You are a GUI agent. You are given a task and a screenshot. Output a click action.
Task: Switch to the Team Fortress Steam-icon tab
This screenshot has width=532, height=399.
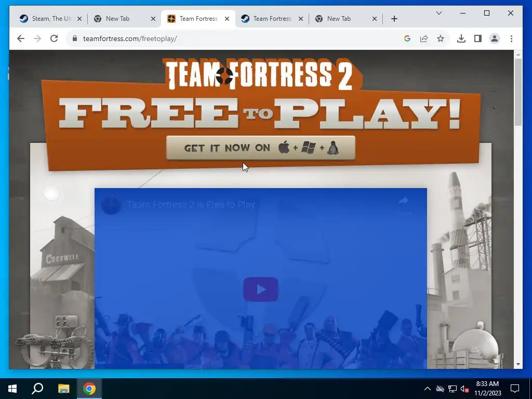click(x=272, y=19)
